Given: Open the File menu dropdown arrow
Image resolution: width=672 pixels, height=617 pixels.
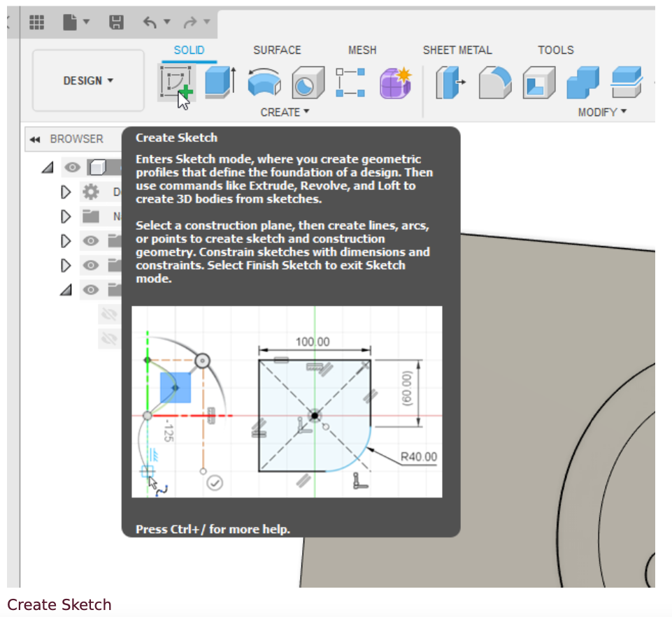Looking at the screenshot, I should point(86,22).
